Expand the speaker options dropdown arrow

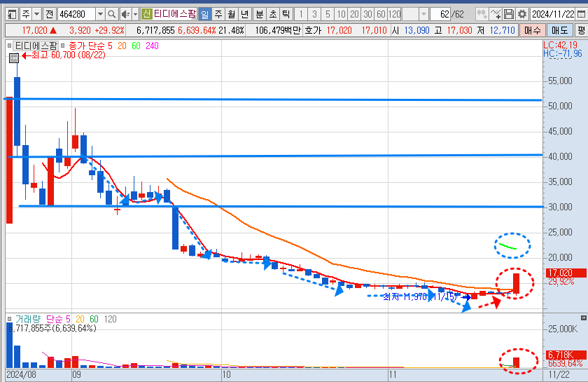[x=135, y=14]
